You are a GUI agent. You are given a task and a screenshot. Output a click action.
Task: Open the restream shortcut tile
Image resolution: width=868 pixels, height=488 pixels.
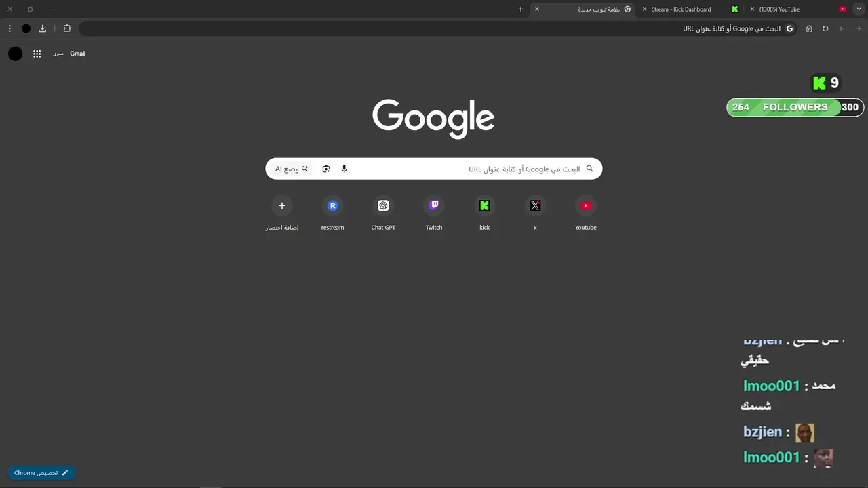click(332, 213)
